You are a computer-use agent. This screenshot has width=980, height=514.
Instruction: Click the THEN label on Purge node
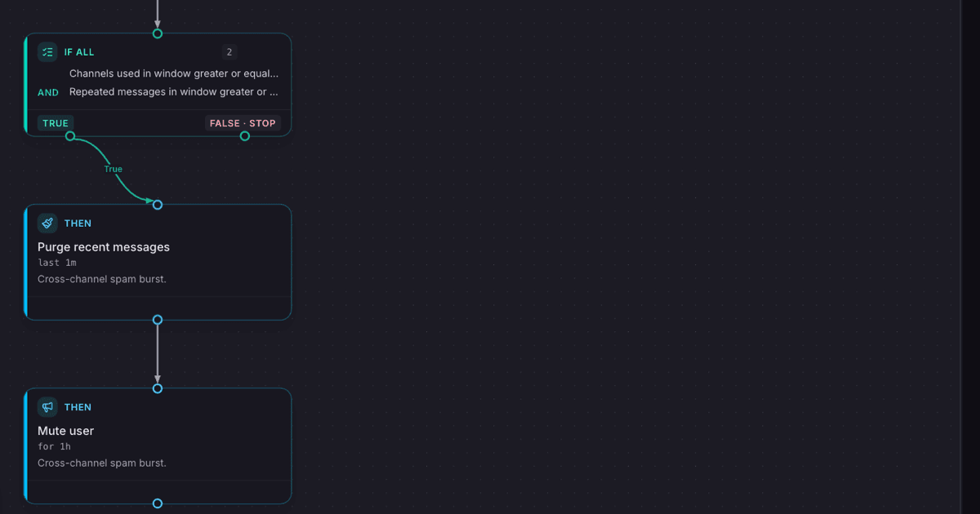78,224
